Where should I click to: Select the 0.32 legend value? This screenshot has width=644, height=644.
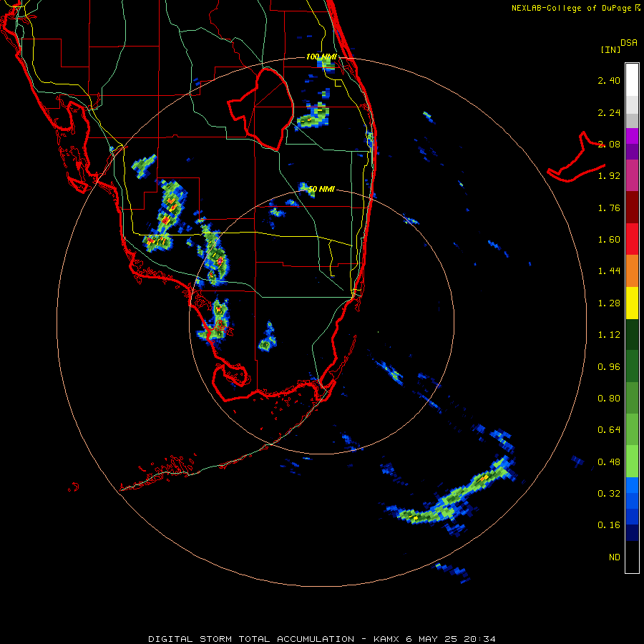[x=609, y=494]
